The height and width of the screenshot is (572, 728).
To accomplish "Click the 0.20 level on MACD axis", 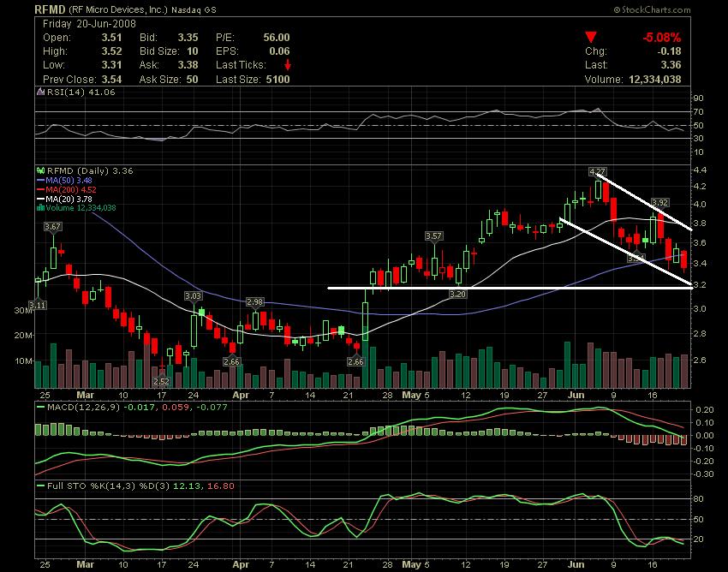I will (x=704, y=409).
